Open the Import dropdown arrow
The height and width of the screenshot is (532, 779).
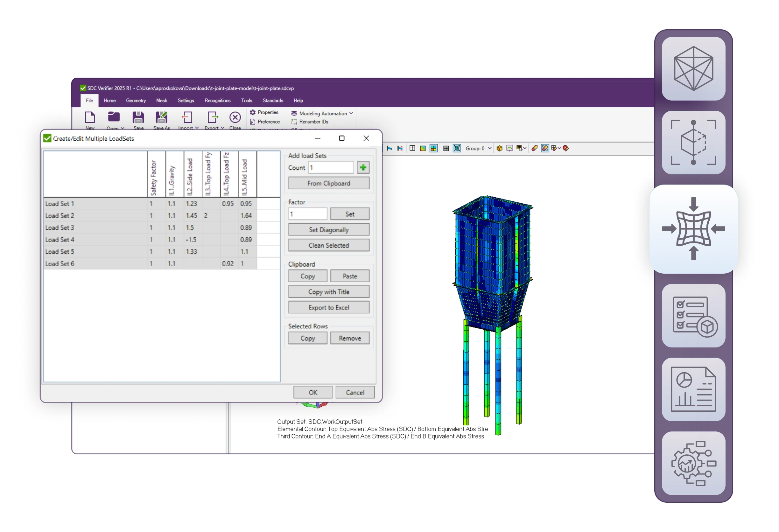pos(197,128)
